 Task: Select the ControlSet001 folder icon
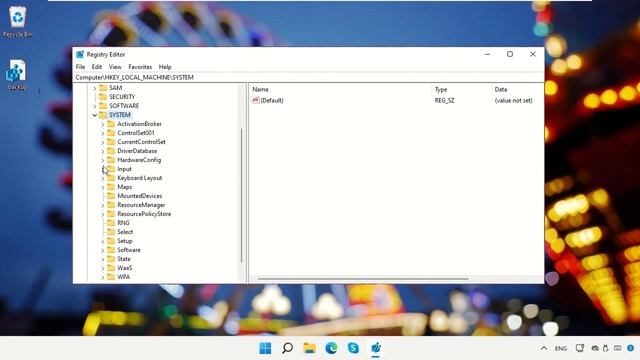(111, 133)
